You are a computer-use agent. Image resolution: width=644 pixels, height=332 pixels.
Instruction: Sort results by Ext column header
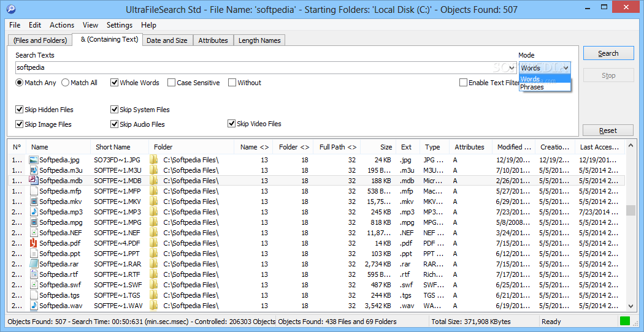click(x=408, y=147)
